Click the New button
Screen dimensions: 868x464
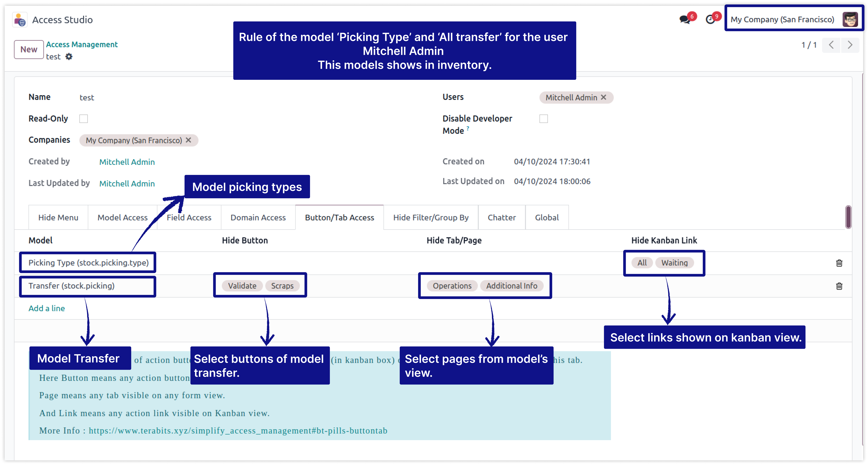(29, 50)
